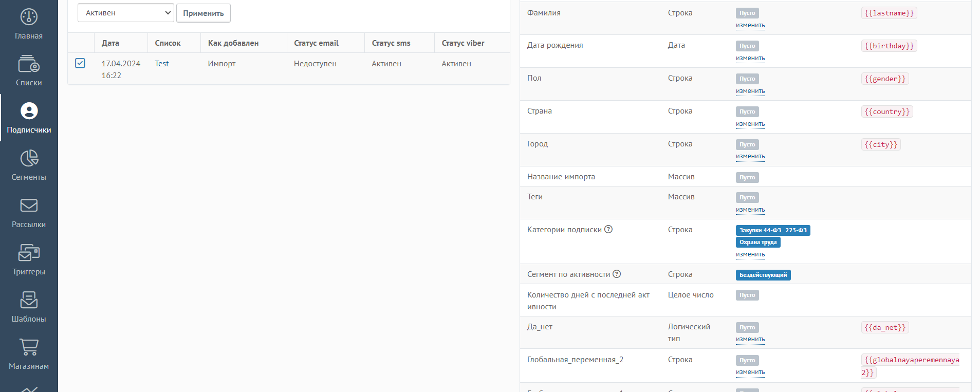The width and height of the screenshot is (980, 392).
Task: Click the 17.04.2024 16:22 date cell
Action: [x=121, y=69]
